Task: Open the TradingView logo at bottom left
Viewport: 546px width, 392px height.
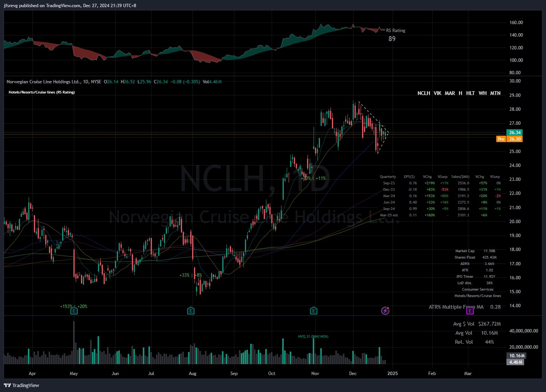Action: [x=21, y=385]
